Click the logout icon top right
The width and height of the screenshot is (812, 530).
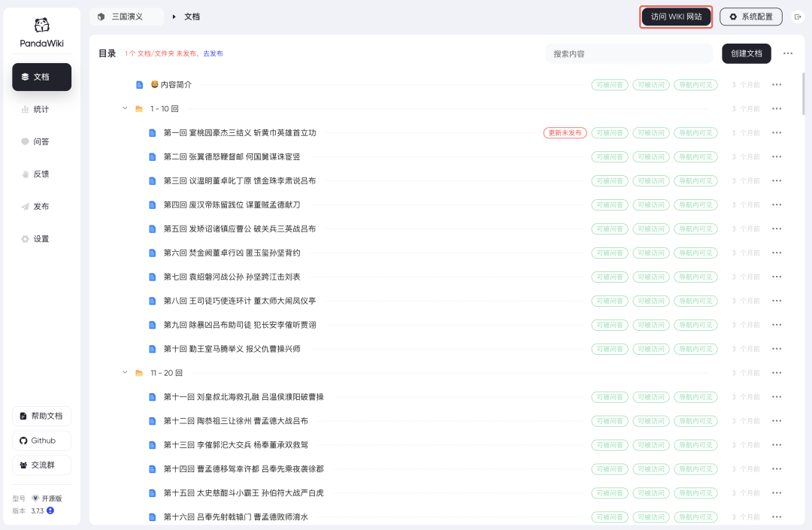798,17
